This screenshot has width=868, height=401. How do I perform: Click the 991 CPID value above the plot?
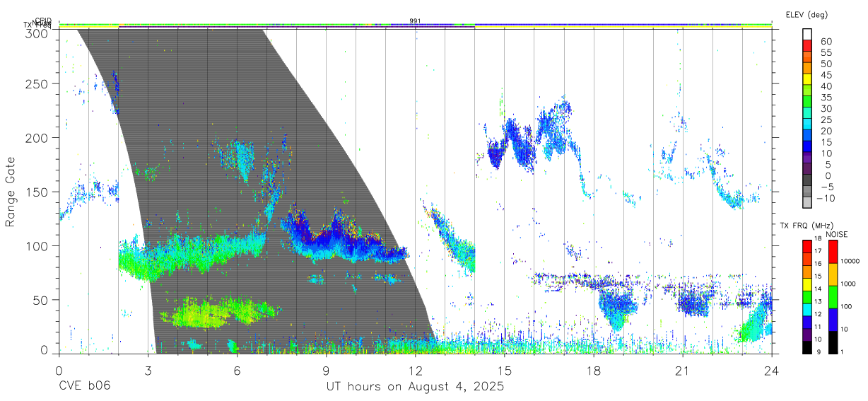416,21
